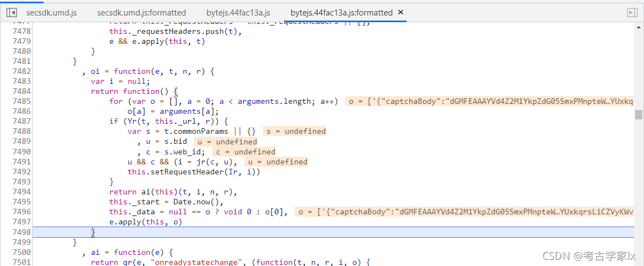Click ', oi = function(e, t, n, r) {' text
The width and height of the screenshot is (644, 266).
pyautogui.click(x=148, y=71)
